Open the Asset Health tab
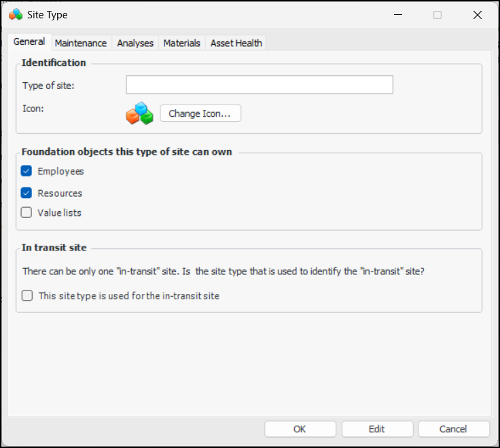The image size is (500, 448). [236, 43]
